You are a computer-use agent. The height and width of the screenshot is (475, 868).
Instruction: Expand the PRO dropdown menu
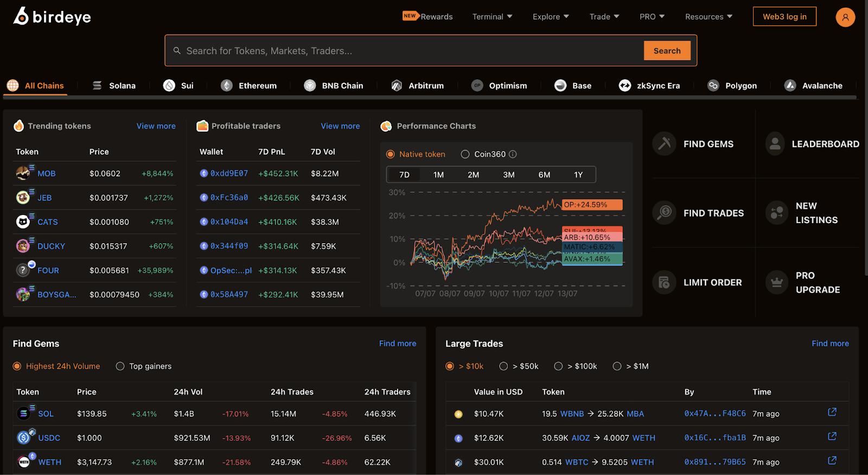[652, 17]
